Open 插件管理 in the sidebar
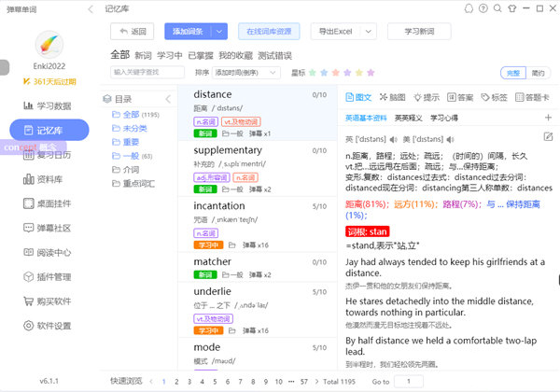This screenshot has width=560, height=392. (x=48, y=276)
